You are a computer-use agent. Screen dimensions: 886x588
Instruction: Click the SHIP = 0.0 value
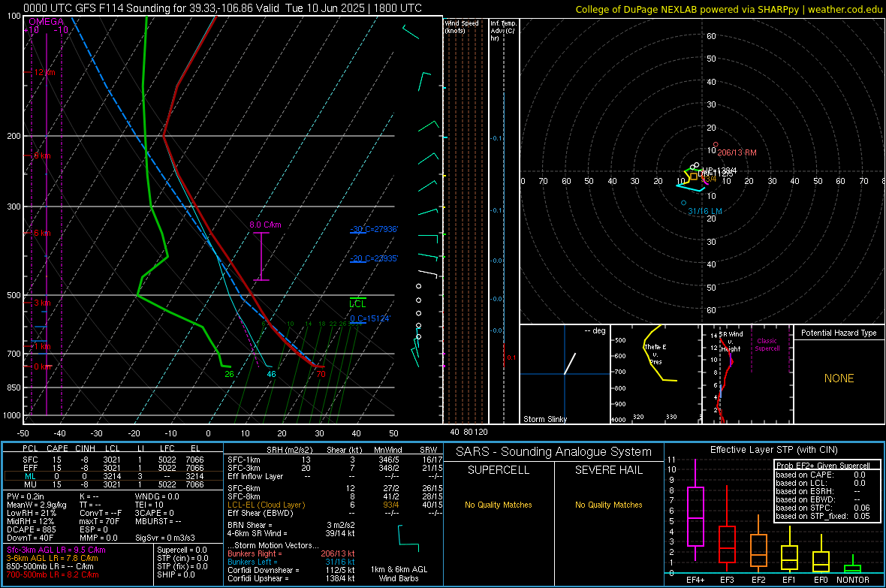click(x=176, y=574)
